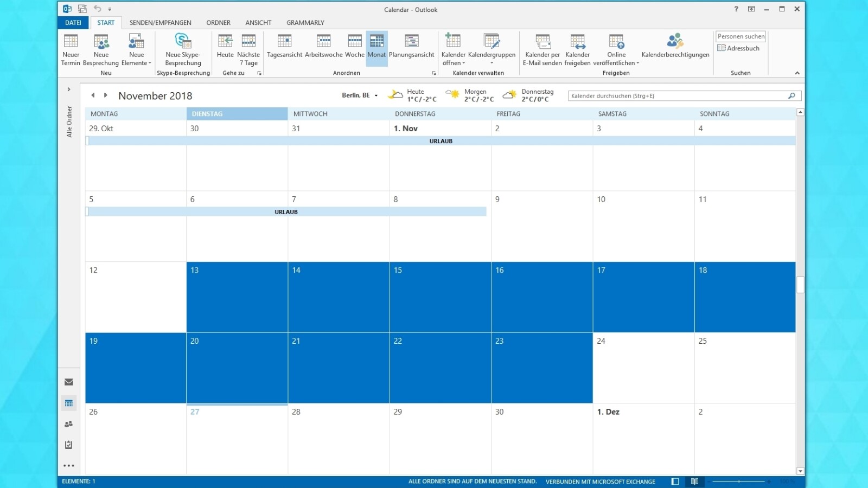Viewport: 868px width, 488px height.
Task: Click the DIENSTAG column header
Action: (237, 114)
